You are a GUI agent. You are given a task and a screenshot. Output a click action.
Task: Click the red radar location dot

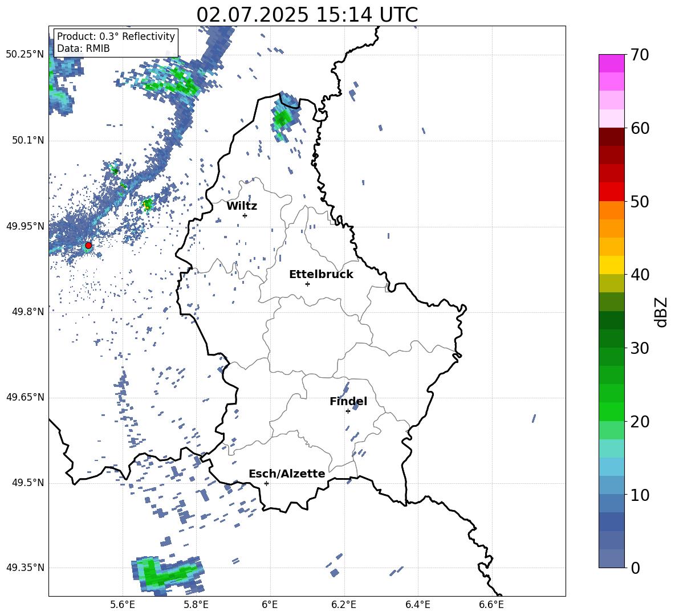88,246
